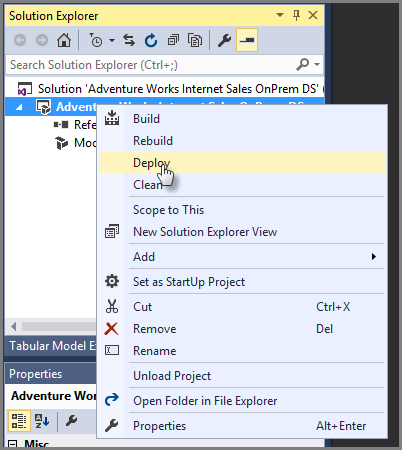Collapse the Misc properties section

click(13, 444)
